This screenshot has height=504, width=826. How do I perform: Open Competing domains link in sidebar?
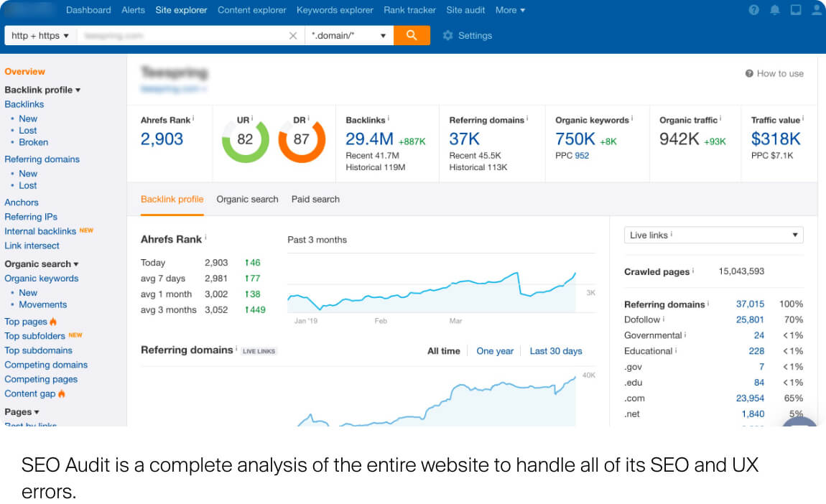(x=47, y=365)
